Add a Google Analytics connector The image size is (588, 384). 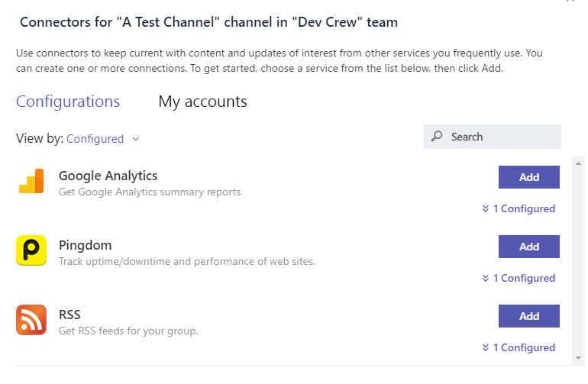[x=528, y=177]
